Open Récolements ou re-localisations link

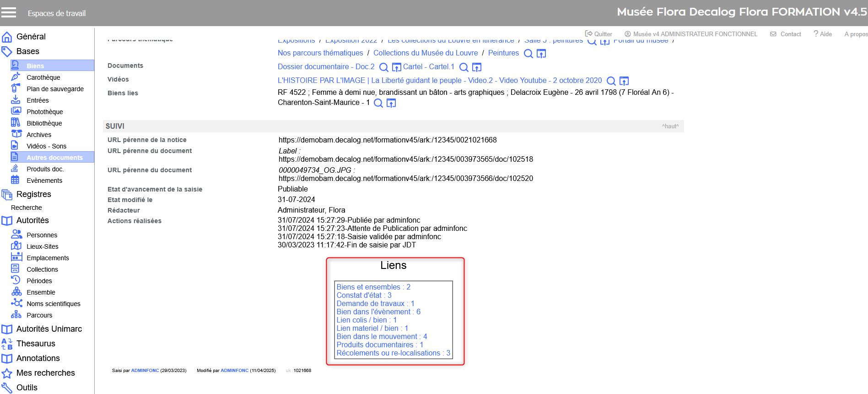tap(393, 353)
